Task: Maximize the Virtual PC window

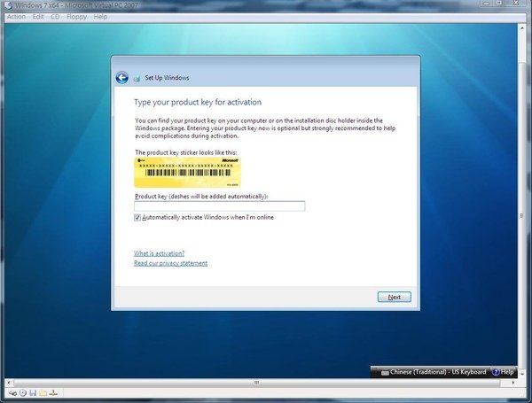Action: tap(499, 3)
